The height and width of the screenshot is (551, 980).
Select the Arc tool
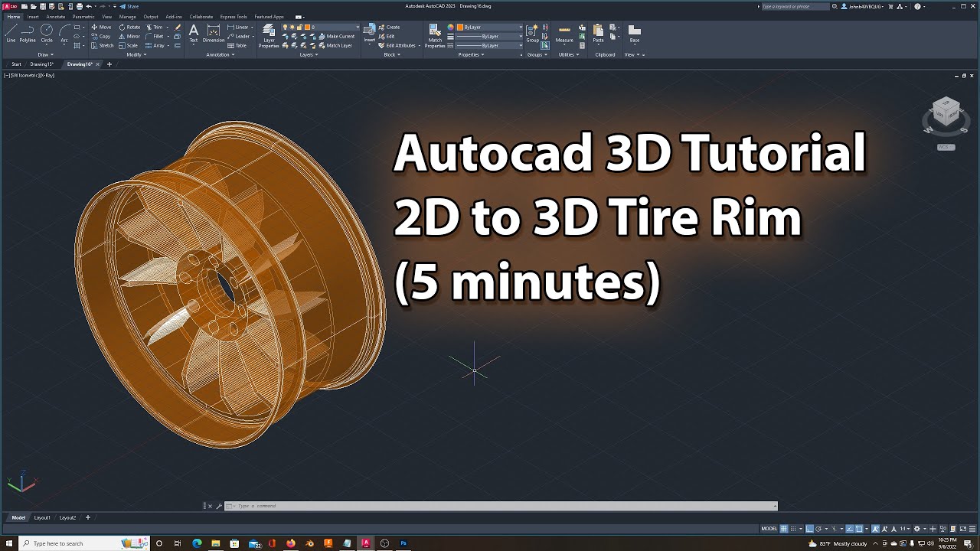[64, 33]
